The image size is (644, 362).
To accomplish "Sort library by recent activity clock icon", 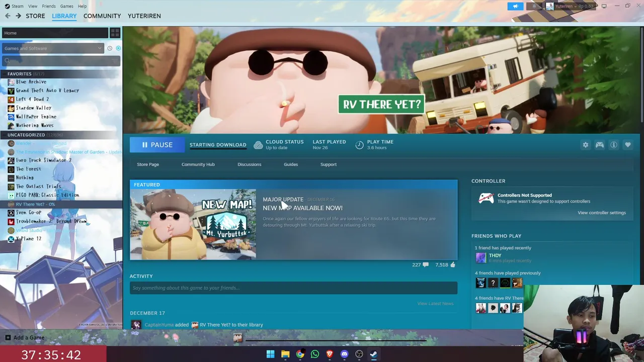I will tap(110, 48).
